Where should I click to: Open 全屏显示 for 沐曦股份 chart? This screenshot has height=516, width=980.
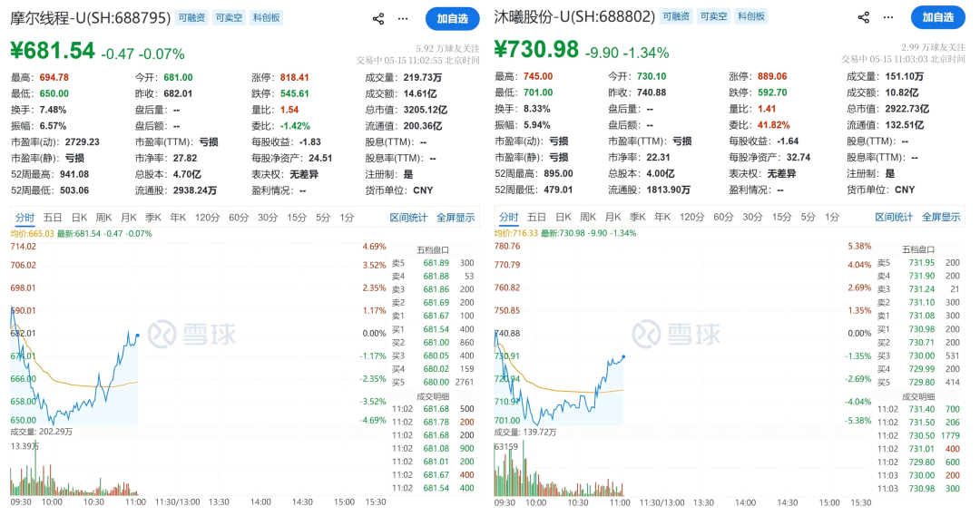point(941,217)
